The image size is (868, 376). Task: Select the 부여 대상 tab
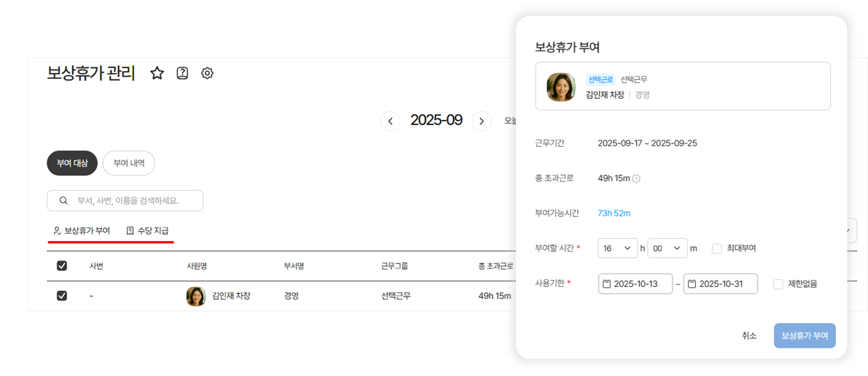point(72,163)
